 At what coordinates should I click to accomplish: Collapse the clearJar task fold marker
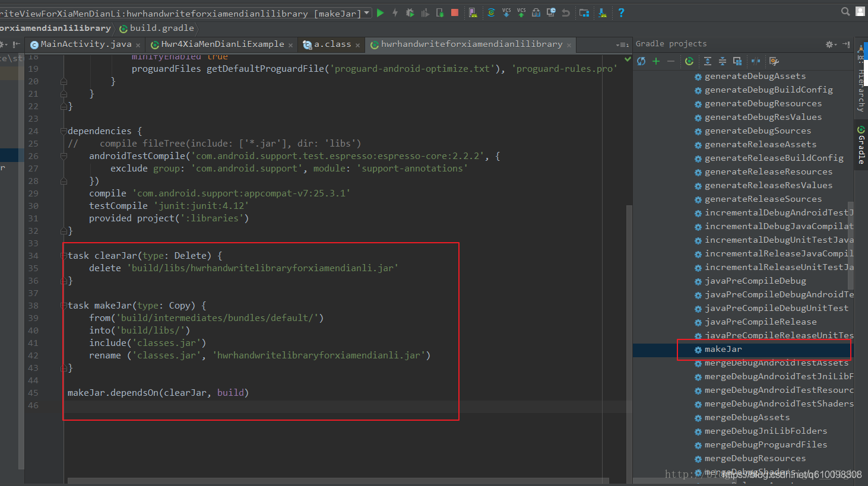coord(64,256)
